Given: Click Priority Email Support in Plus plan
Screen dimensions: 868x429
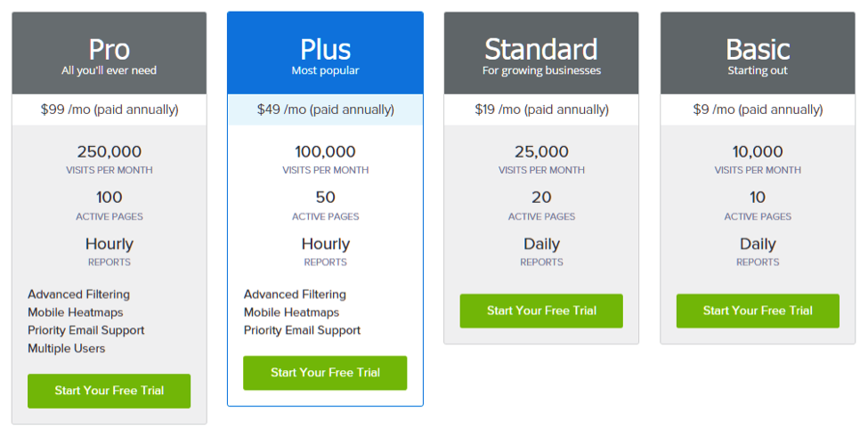Looking at the screenshot, I should [302, 330].
